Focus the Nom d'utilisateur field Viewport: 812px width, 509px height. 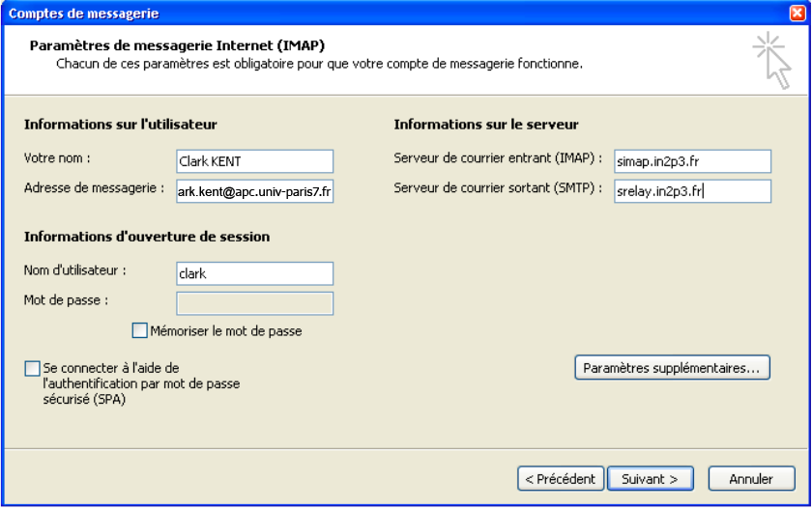tap(255, 273)
